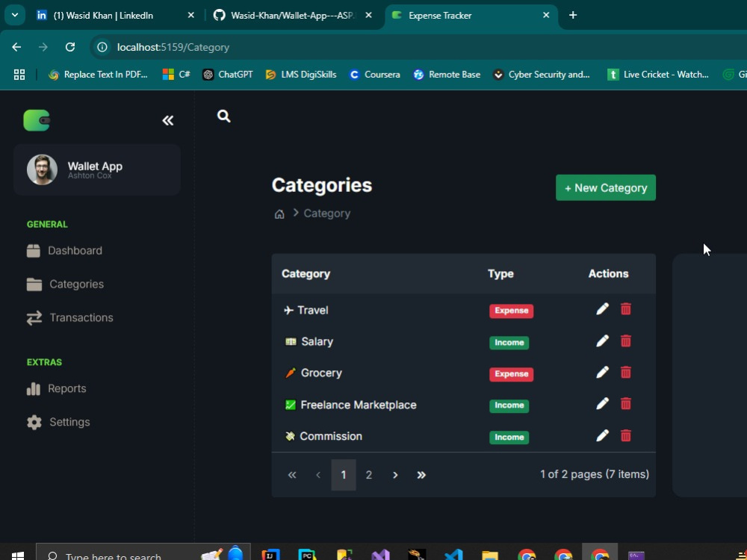Go to the next page with the right chevron
This screenshot has height=560, width=747.
(394, 474)
